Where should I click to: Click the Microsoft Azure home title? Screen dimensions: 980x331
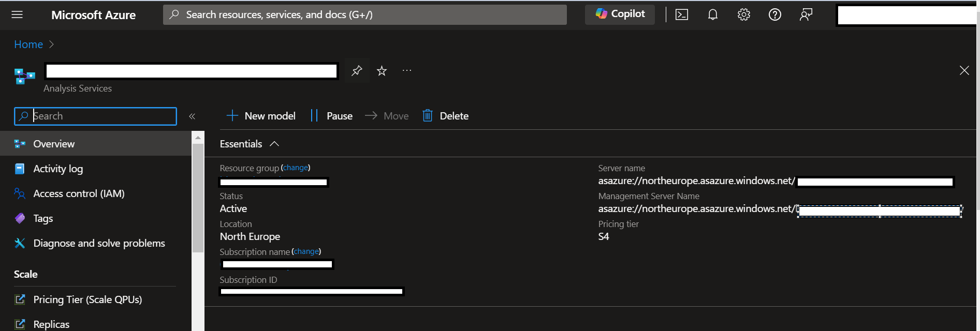(x=93, y=15)
